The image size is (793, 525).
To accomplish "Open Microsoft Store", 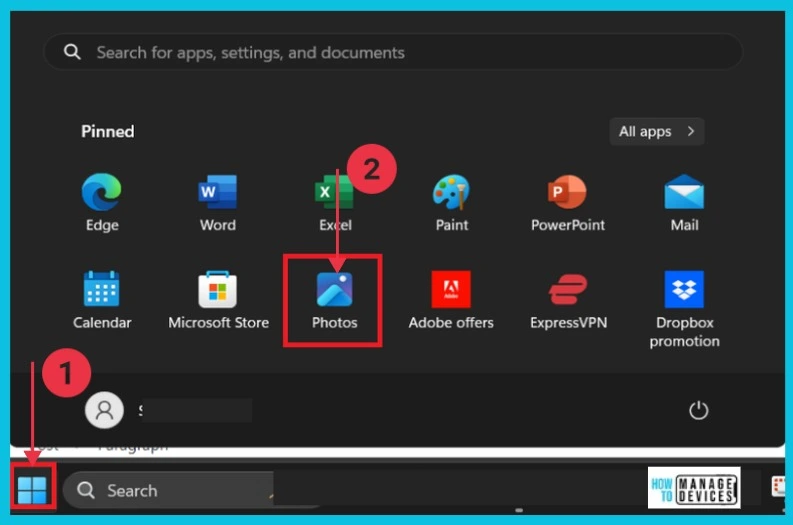I will click(x=218, y=300).
